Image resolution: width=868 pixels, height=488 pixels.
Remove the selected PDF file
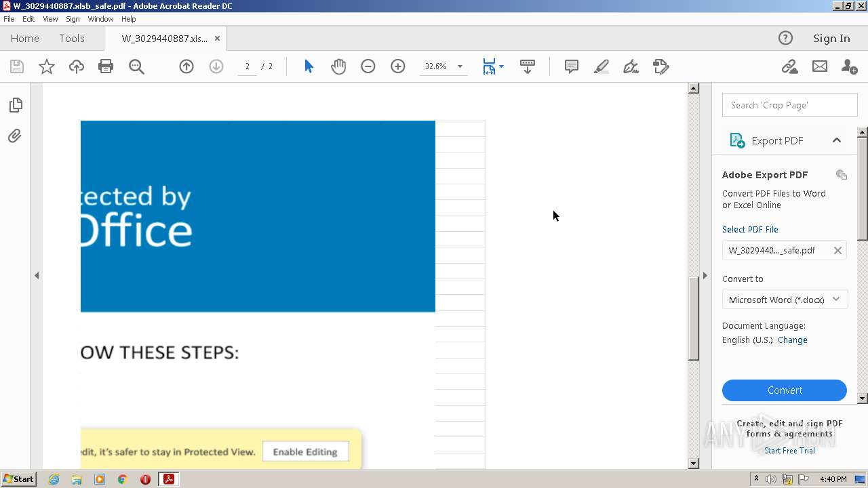pos(837,250)
